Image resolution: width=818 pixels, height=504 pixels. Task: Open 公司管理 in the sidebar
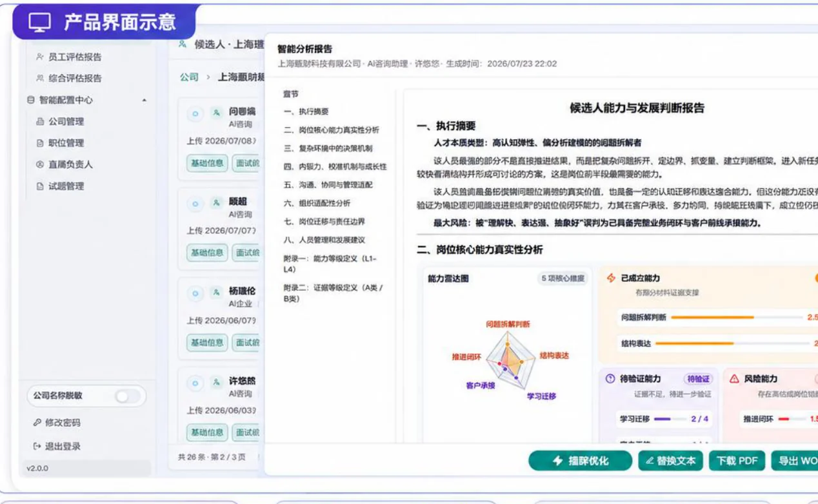click(66, 121)
